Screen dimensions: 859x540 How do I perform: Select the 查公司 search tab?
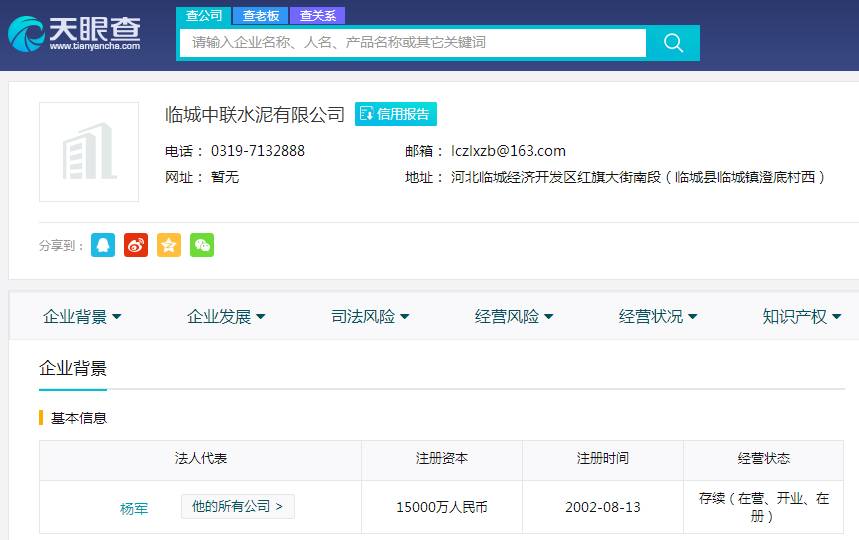click(204, 15)
